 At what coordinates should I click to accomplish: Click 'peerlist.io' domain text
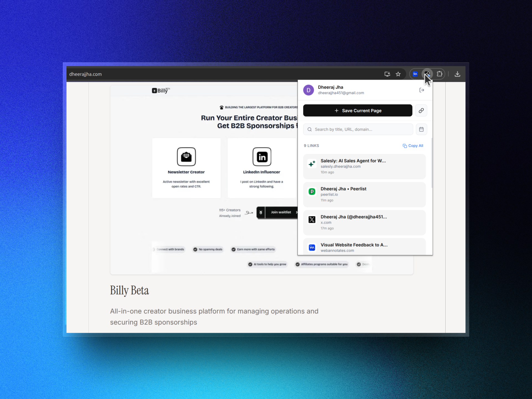coord(329,195)
